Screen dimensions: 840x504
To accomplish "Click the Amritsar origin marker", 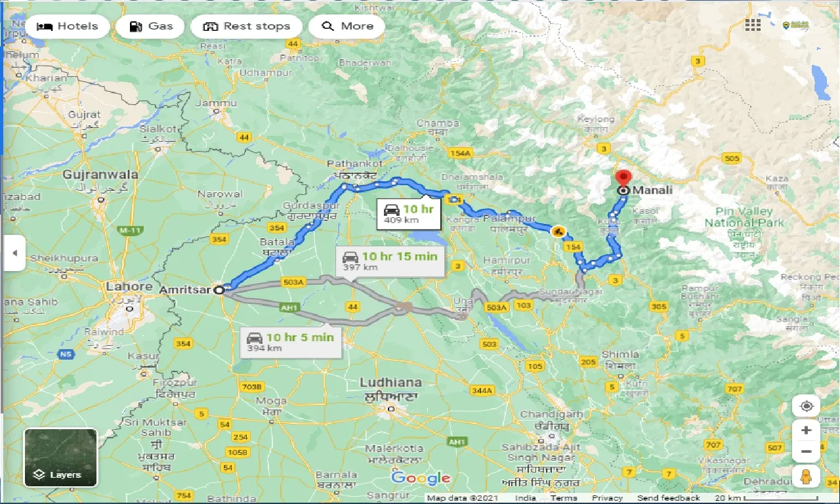I will click(x=219, y=289).
